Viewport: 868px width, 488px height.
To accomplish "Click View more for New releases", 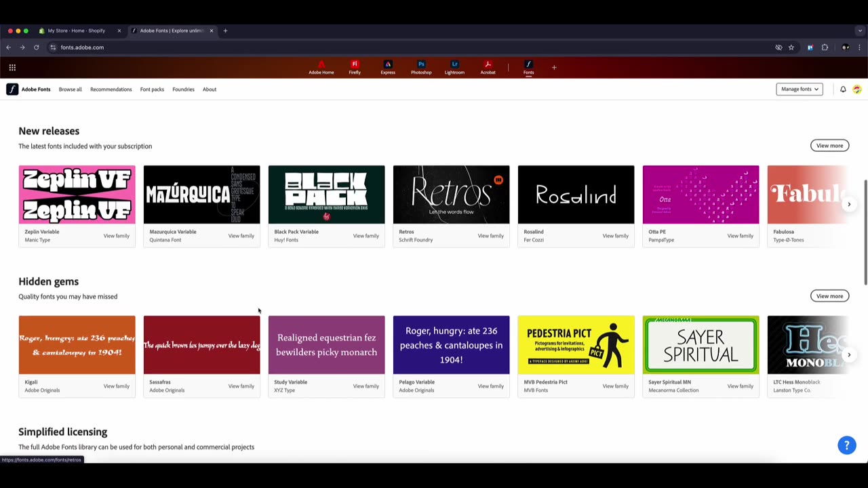I will pos(829,146).
